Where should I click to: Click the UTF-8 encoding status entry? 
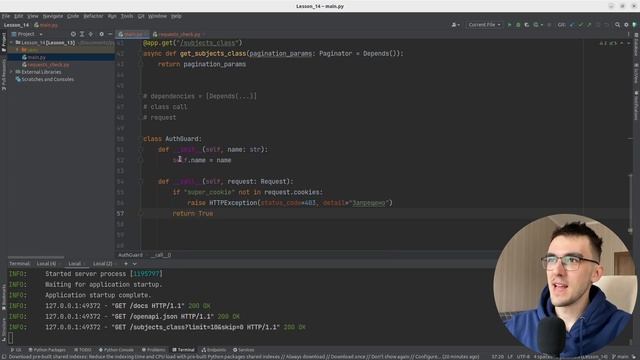(x=523, y=357)
